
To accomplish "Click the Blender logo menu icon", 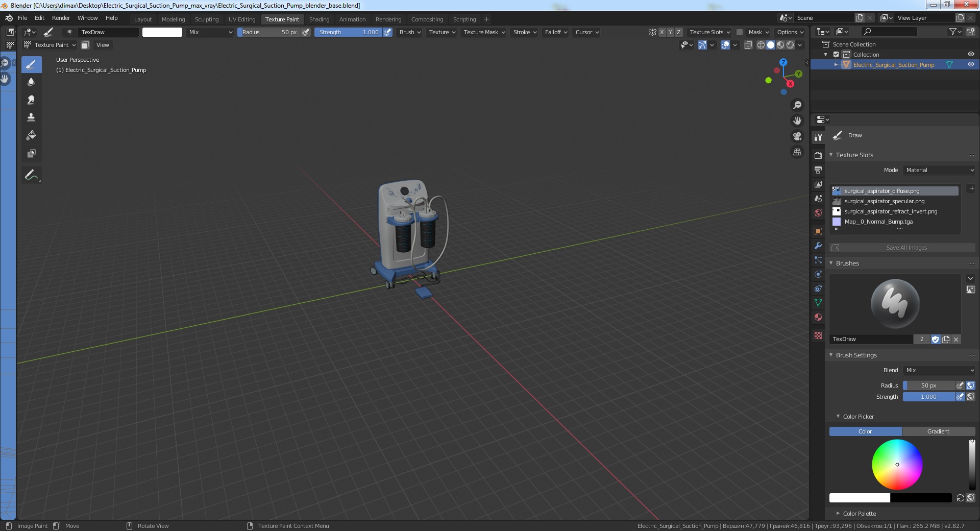I will [9, 18].
